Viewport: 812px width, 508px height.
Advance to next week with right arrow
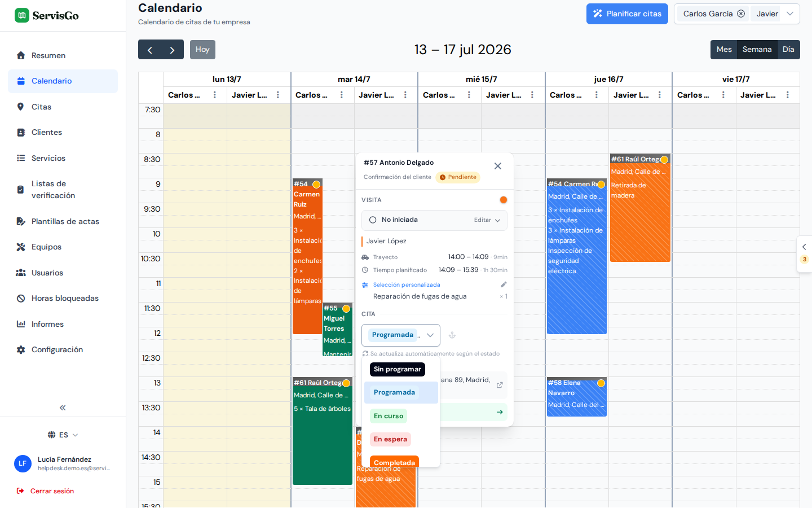tap(173, 50)
